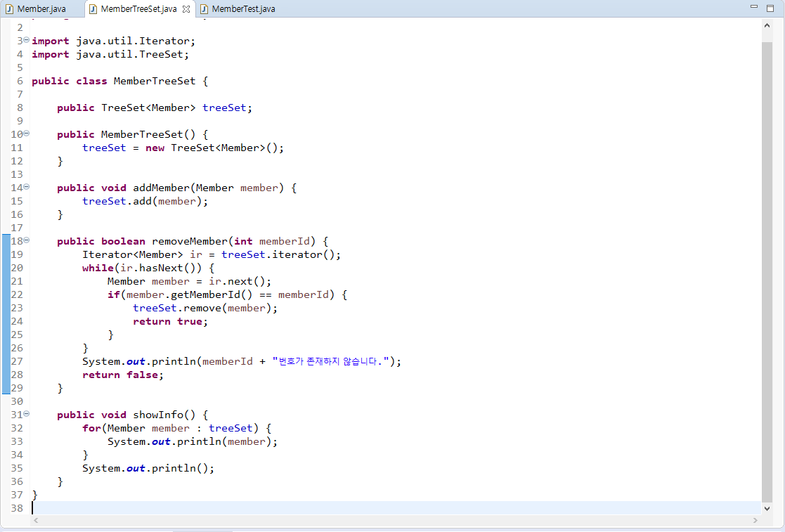Click the vertical scrollbar thumb
The image size is (785, 532).
pyautogui.click(x=767, y=271)
